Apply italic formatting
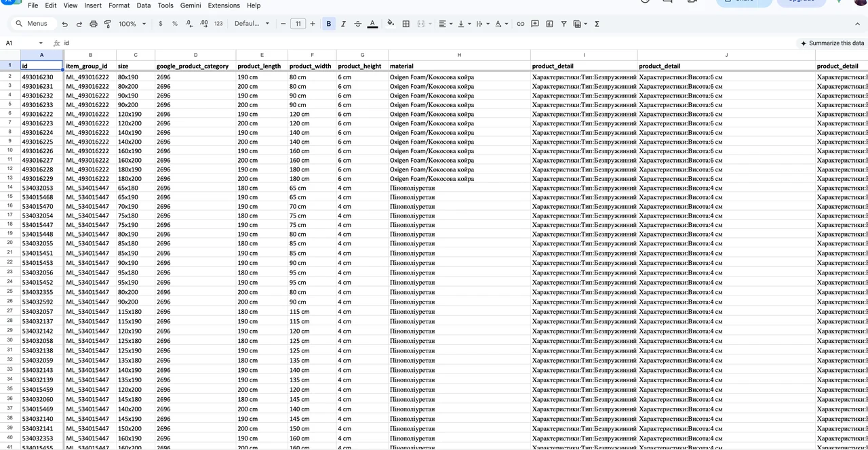 pyautogui.click(x=343, y=24)
